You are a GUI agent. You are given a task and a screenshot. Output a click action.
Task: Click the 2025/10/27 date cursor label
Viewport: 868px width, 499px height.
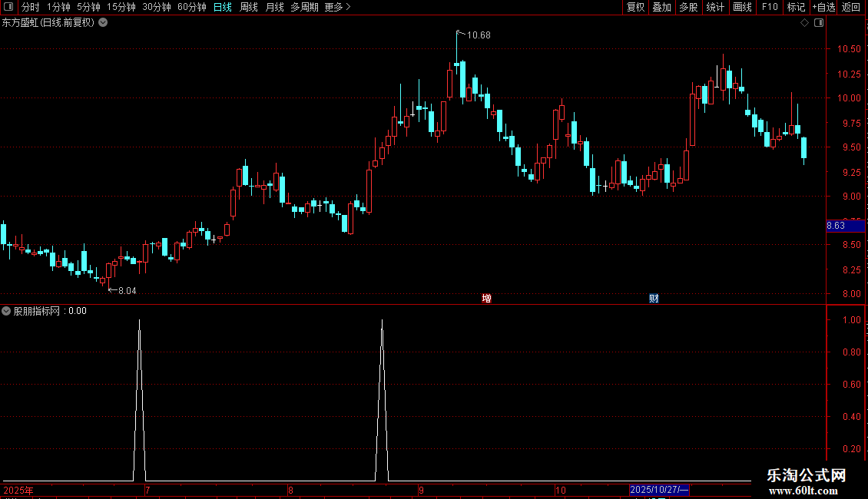tap(659, 490)
